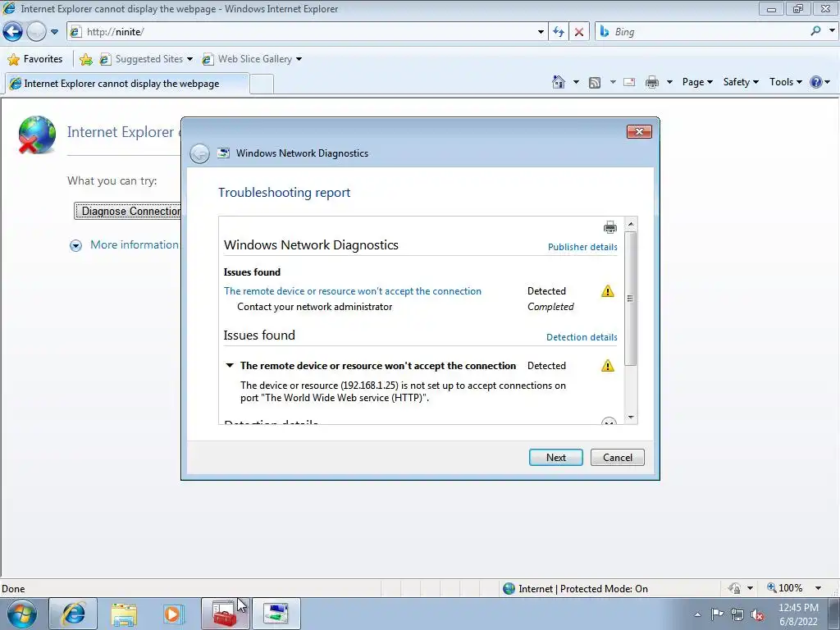Open the Safety menu
The width and height of the screenshot is (840, 630).
pyautogui.click(x=741, y=82)
